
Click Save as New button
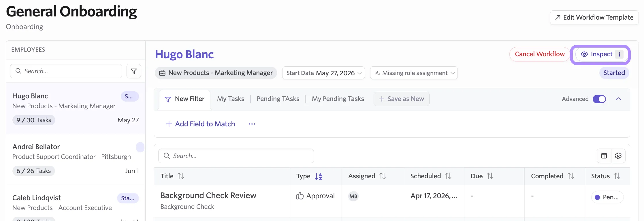point(402,99)
